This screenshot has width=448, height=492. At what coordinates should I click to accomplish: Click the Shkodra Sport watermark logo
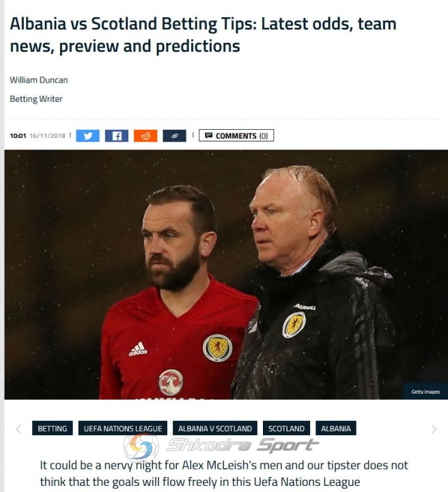coord(221,446)
